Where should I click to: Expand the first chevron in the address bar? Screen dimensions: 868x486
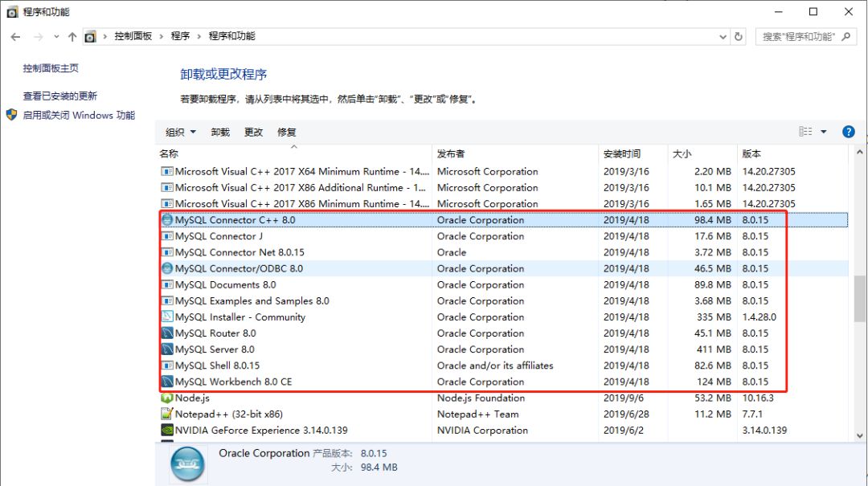(104, 36)
